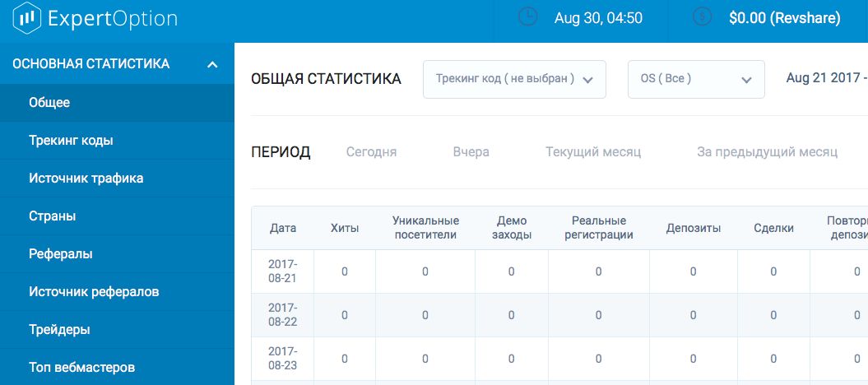Click the clock icon beside the date
The image size is (868, 385).
click(527, 17)
